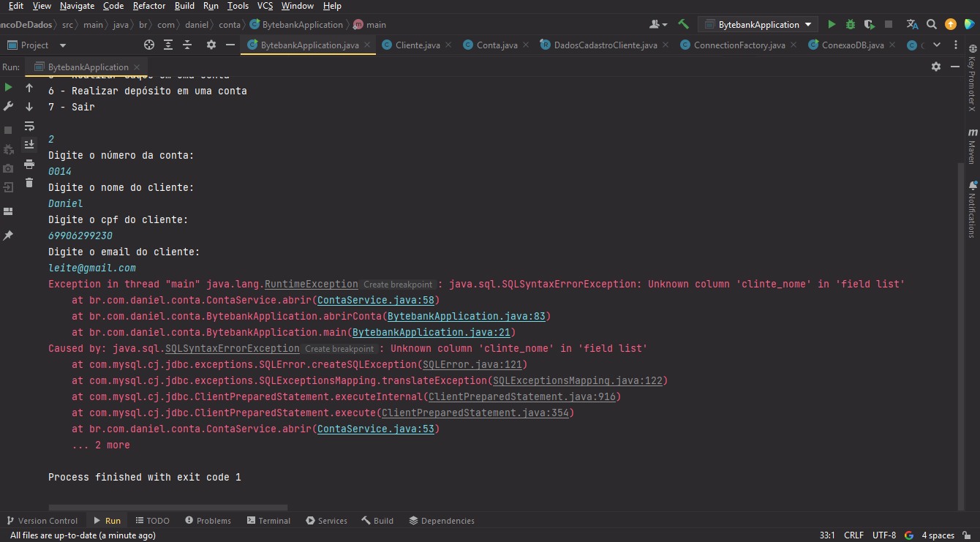Clear console with the trash icon

(29, 183)
